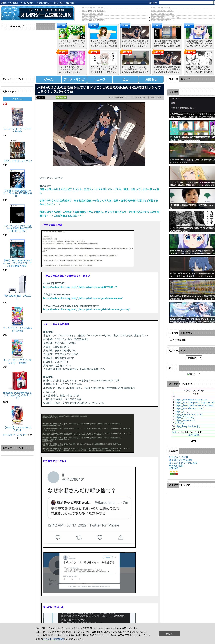215x644 pixels.
Task: Click the three yellow stars icon
Action: click(174, 472)
